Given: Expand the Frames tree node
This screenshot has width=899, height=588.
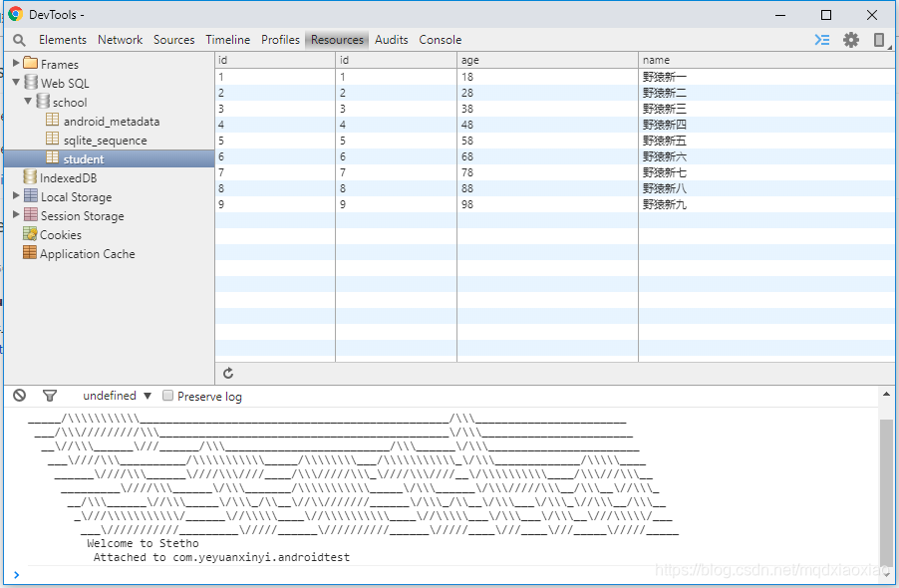Looking at the screenshot, I should coord(16,63).
